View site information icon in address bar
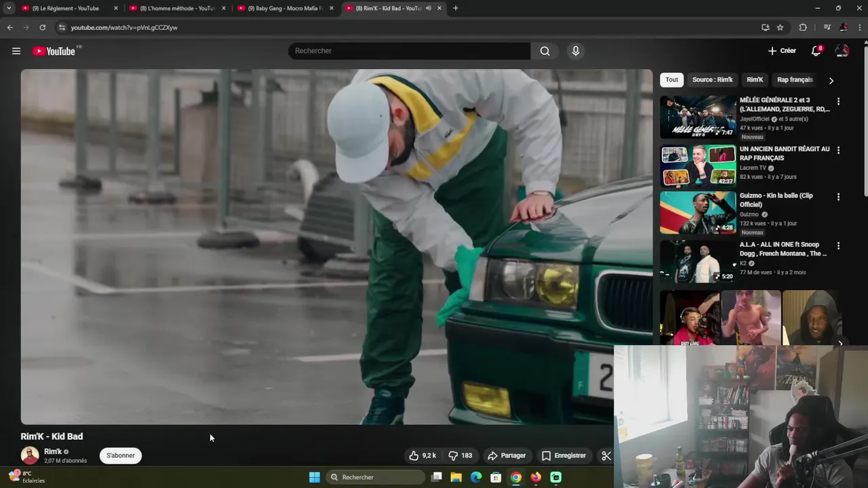Viewport: 868px width, 488px height. [62, 27]
